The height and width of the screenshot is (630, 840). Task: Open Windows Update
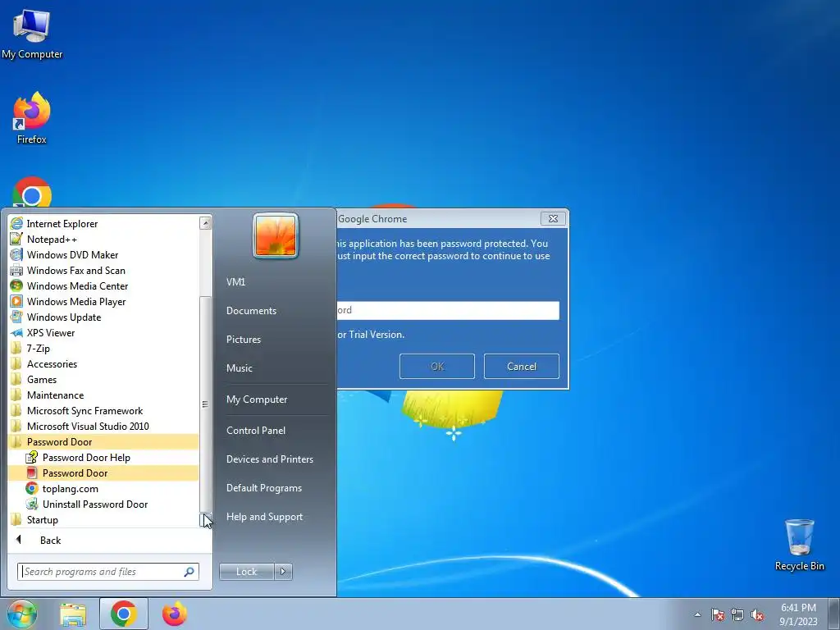(103, 317)
